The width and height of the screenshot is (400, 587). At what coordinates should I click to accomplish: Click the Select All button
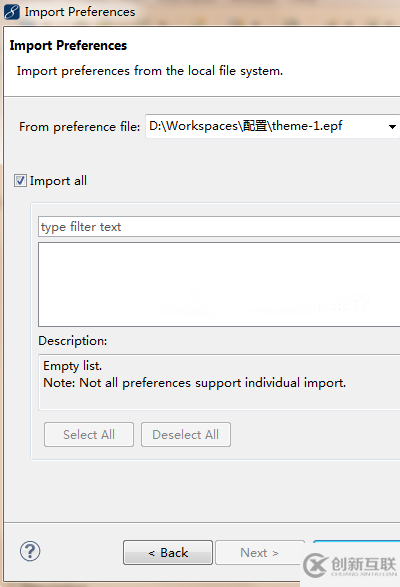point(89,435)
